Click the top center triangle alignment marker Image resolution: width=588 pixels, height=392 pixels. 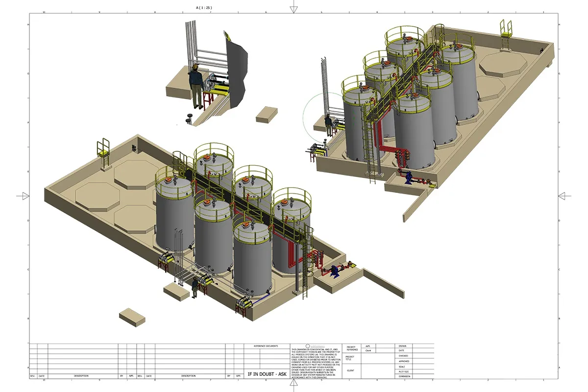[x=294, y=8]
